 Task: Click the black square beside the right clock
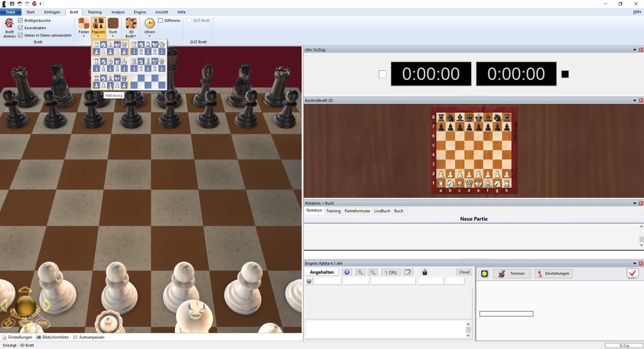565,74
